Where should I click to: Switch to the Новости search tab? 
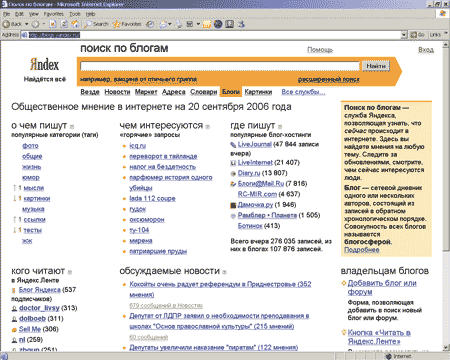point(117,92)
